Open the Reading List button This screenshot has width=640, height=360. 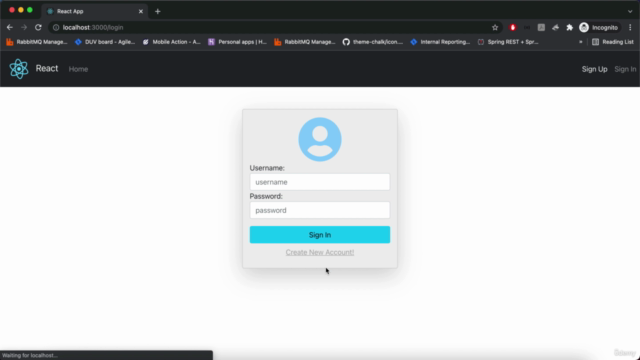pyautogui.click(x=613, y=42)
